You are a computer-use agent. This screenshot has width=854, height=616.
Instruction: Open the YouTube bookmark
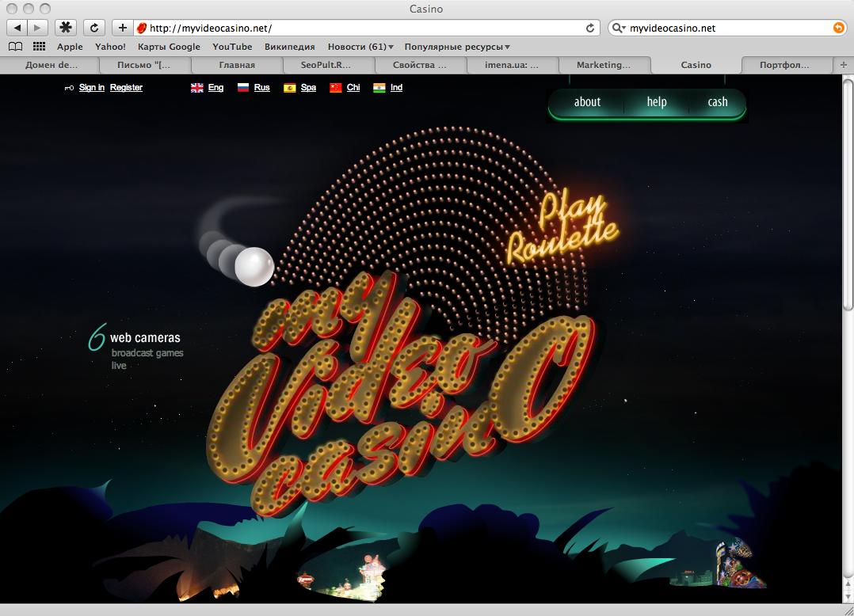(x=233, y=47)
